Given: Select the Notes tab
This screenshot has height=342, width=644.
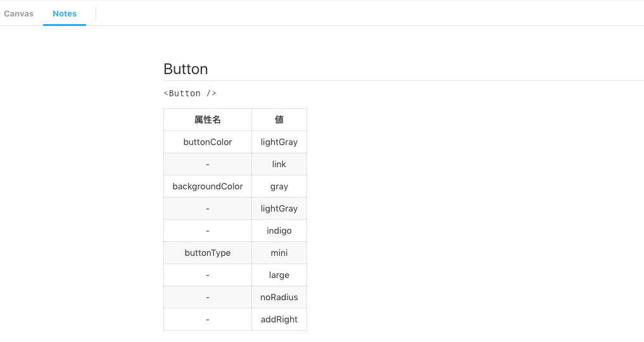Looking at the screenshot, I should pos(65,13).
